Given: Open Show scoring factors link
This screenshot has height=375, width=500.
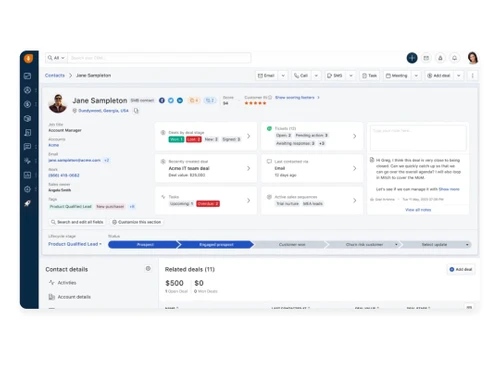Looking at the screenshot, I should (297, 98).
